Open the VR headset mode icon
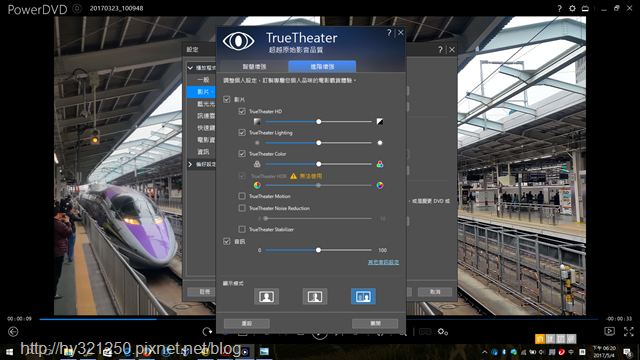Screen dimensions: 640x360 (425, 332)
